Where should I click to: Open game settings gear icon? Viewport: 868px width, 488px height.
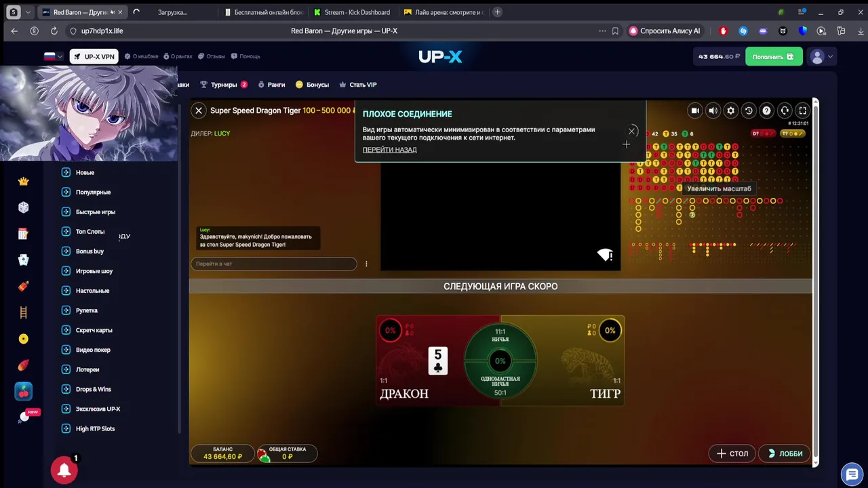coord(730,110)
